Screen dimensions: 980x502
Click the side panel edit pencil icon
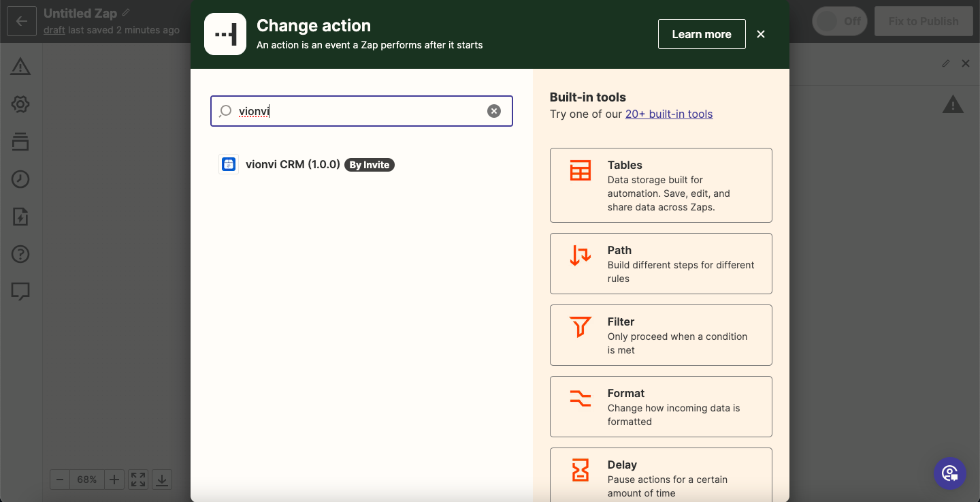click(945, 63)
